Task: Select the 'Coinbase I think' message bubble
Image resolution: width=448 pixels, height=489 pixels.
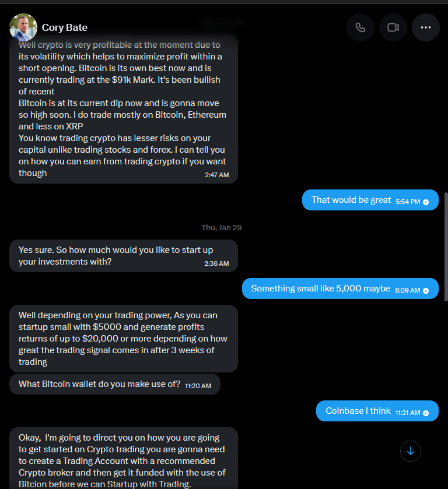Action: click(x=358, y=411)
